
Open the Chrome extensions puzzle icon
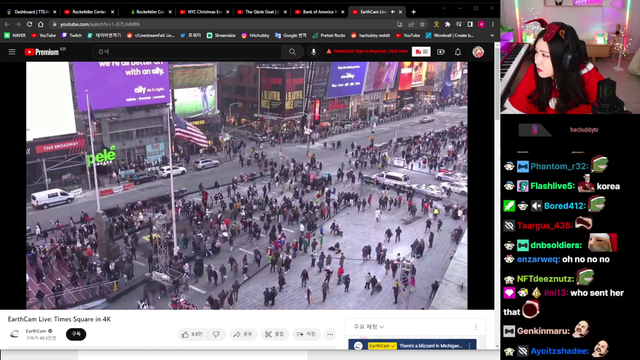[447, 24]
